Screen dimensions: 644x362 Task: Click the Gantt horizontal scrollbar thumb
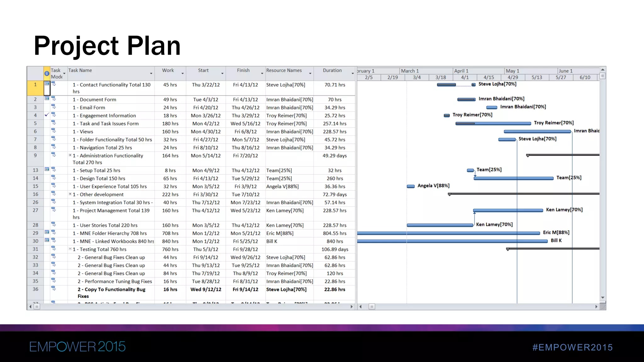click(x=372, y=307)
